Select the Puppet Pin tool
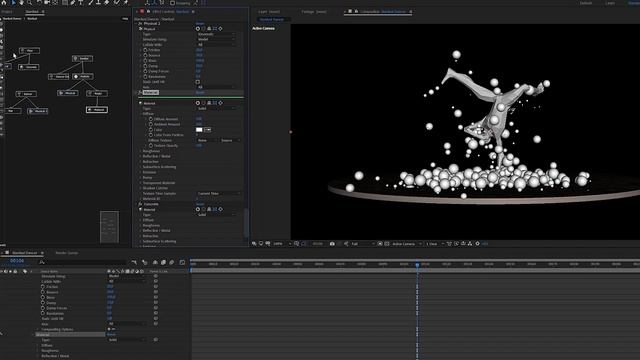 [125, 2]
